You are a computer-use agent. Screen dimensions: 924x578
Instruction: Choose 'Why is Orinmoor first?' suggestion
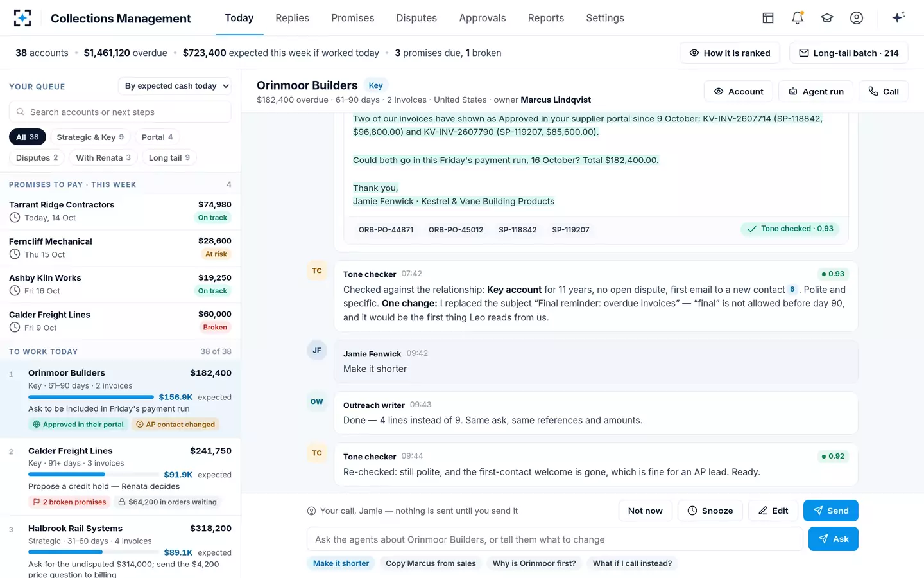coord(535,563)
